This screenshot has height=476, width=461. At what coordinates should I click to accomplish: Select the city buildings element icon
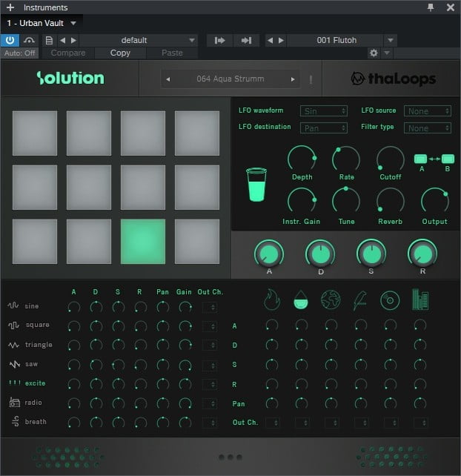coord(420,300)
